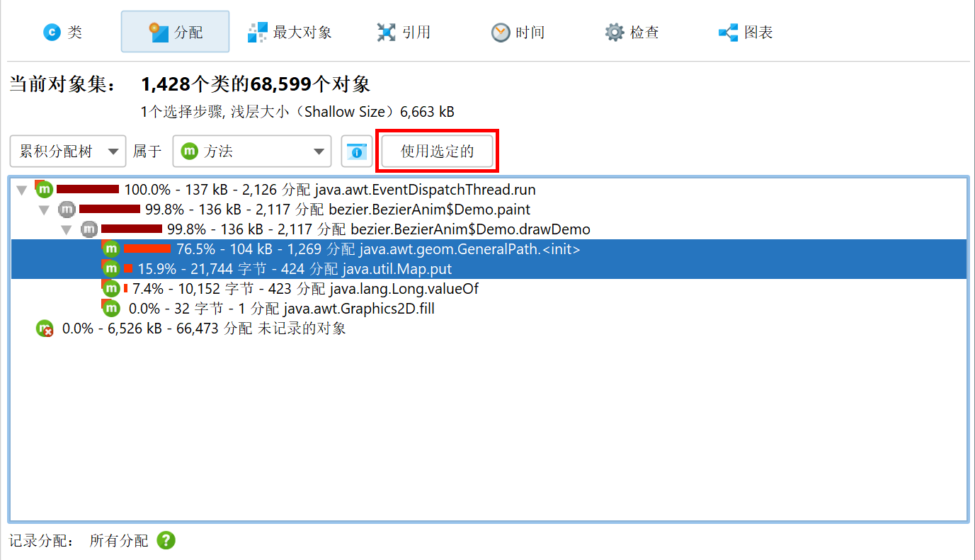Open the 方法 aggregation level dropdown

[252, 151]
